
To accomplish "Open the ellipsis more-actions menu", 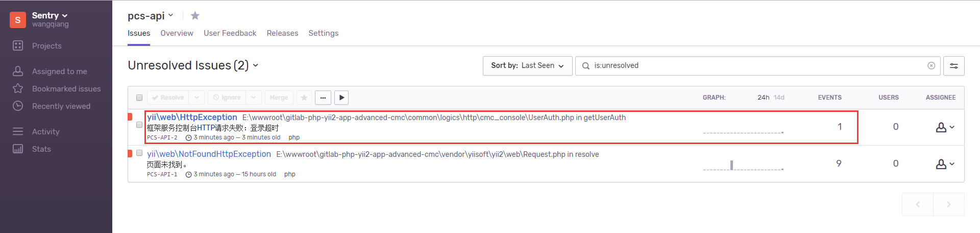I will point(323,98).
